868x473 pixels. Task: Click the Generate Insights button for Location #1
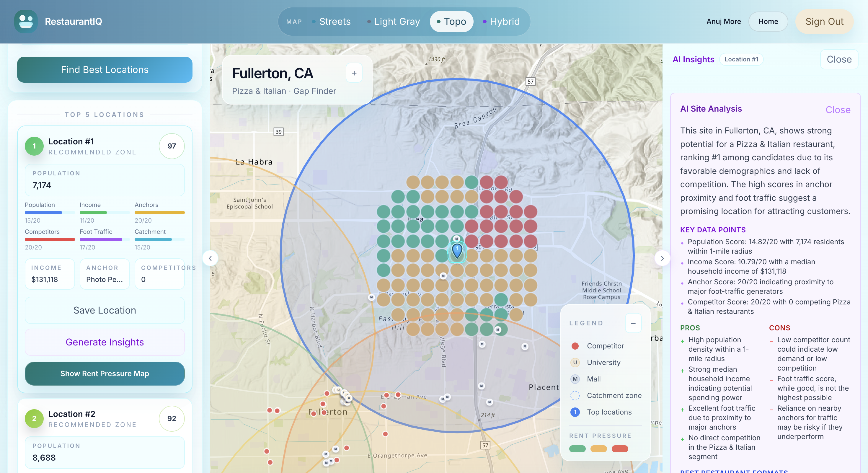click(x=105, y=342)
